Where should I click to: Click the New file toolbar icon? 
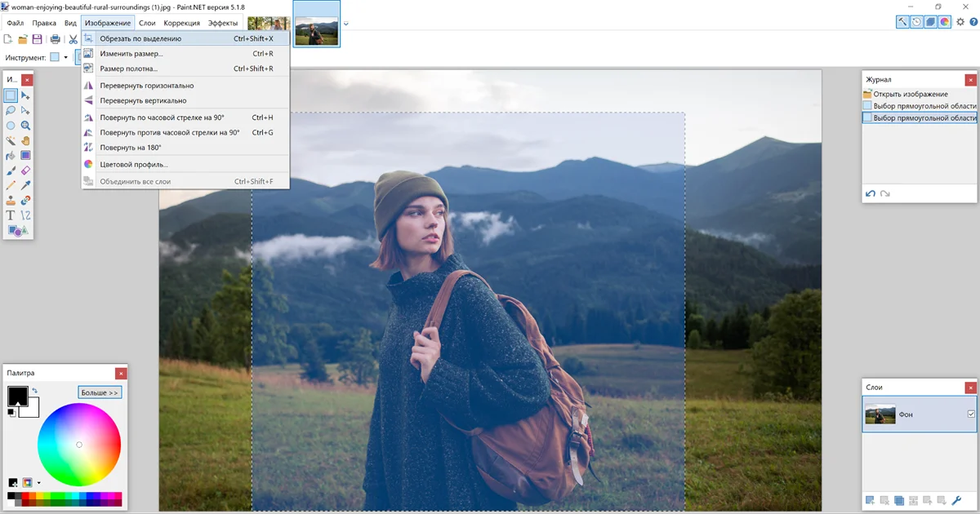(x=9, y=39)
